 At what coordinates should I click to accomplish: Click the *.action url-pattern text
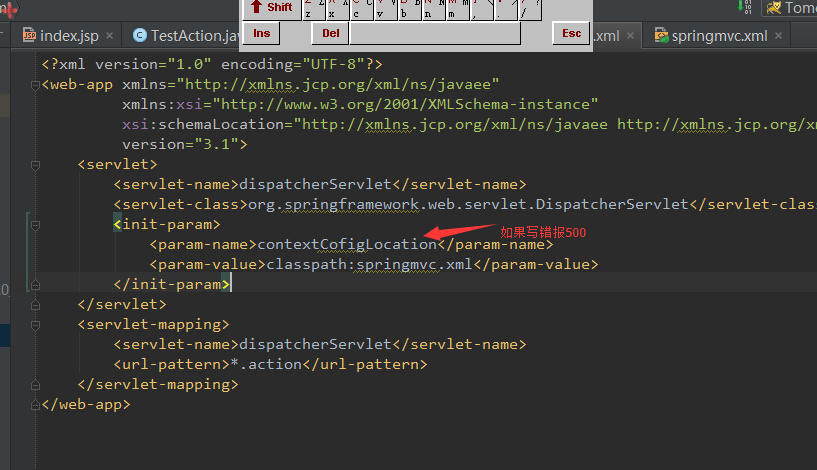coord(266,364)
